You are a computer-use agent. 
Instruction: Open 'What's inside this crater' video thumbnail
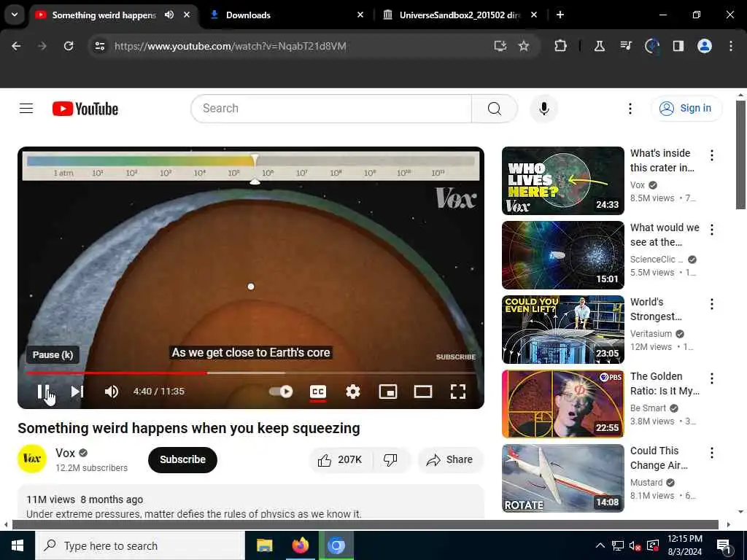pos(562,181)
